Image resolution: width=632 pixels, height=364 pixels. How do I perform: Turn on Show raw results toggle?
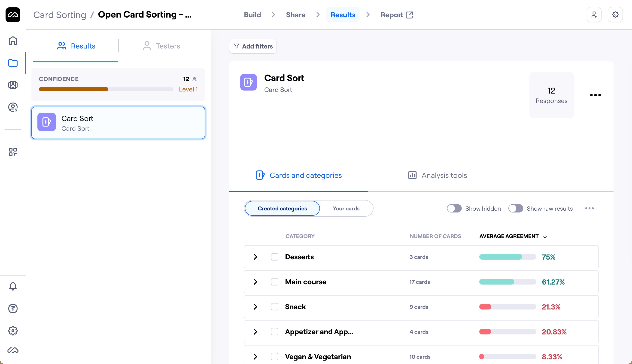pyautogui.click(x=516, y=208)
